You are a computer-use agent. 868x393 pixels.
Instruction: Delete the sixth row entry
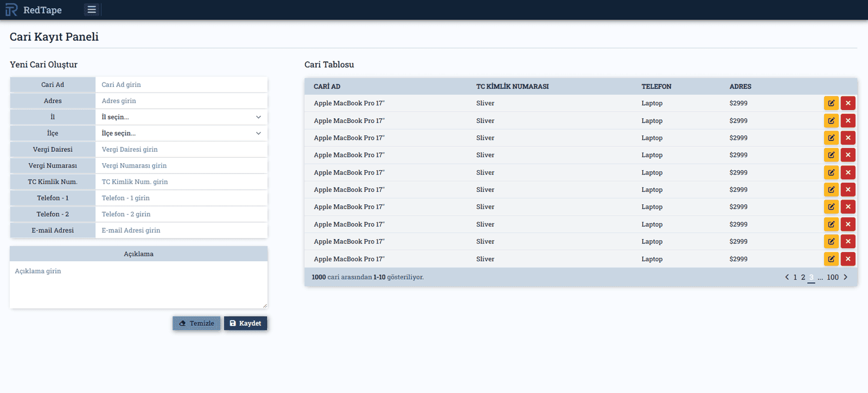848,190
